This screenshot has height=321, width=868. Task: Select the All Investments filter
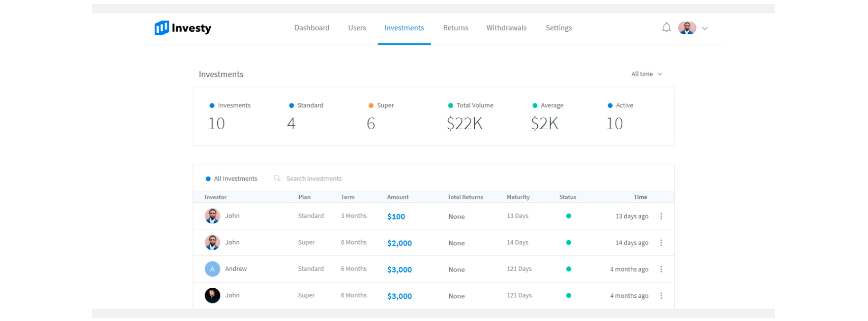point(231,179)
